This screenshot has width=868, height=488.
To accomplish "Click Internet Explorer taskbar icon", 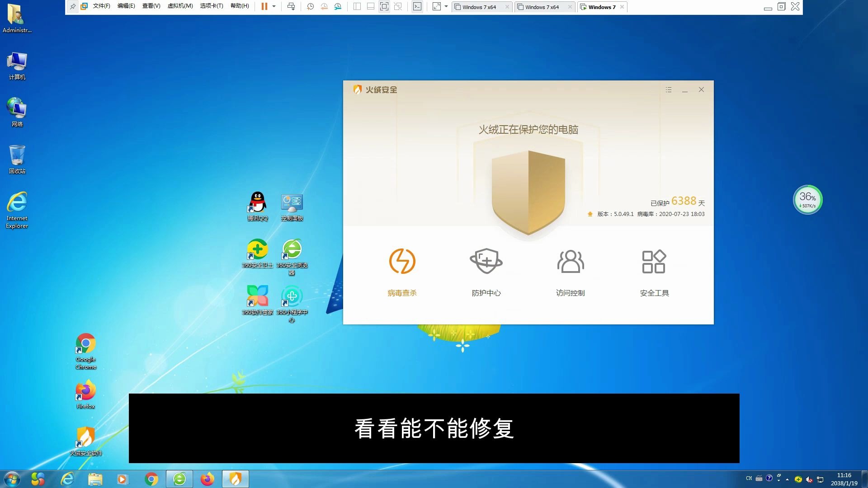I will (67, 479).
